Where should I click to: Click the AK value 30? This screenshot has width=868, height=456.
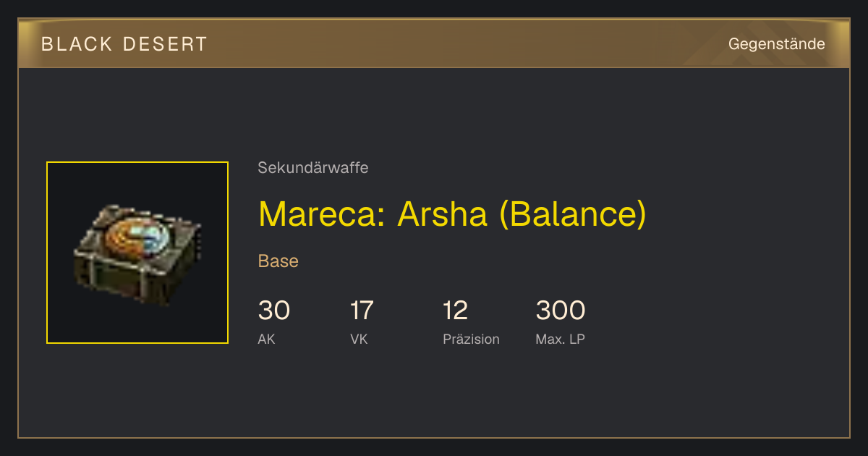click(274, 311)
